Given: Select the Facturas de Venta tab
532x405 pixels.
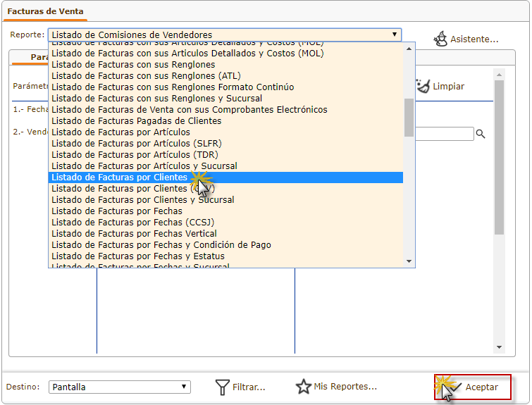Looking at the screenshot, I should (x=45, y=11).
